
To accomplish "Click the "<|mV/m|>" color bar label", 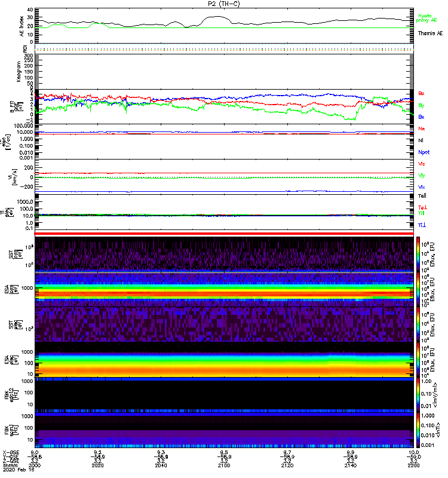I will [x=435, y=395].
